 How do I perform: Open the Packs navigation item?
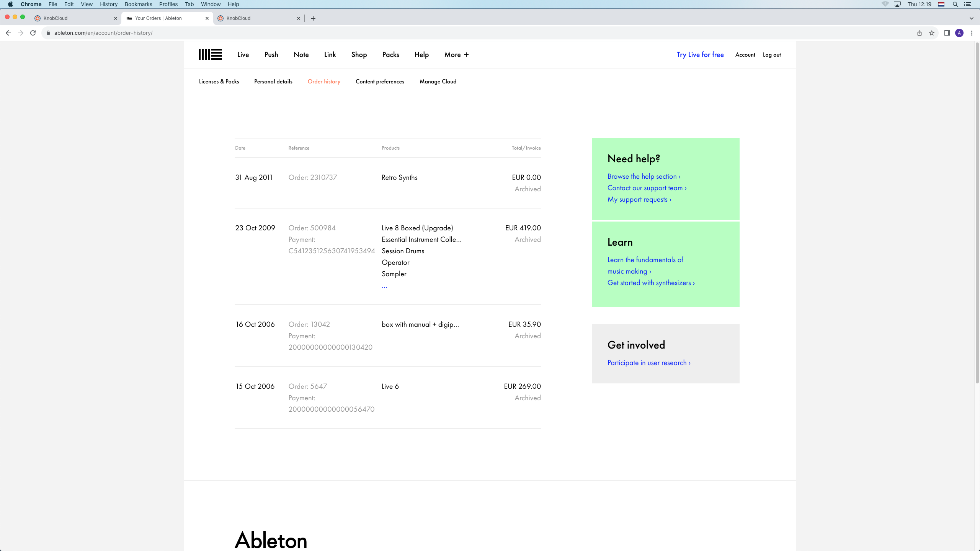(390, 55)
